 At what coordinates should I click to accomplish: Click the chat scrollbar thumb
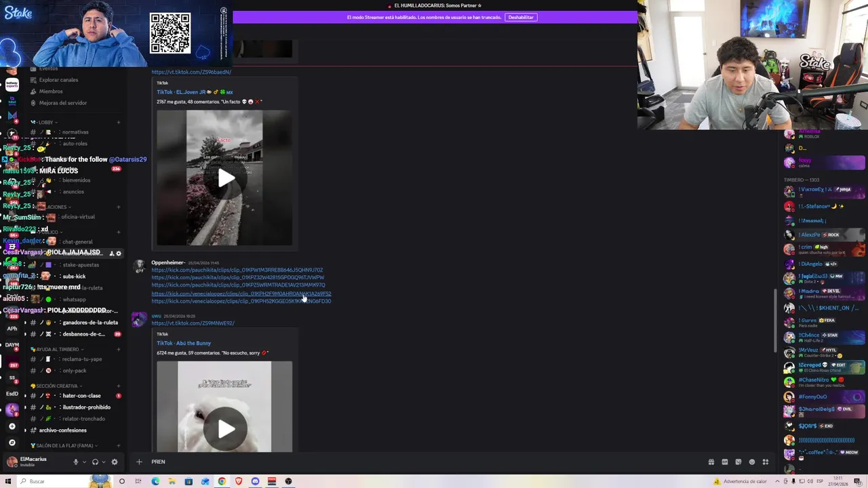[776, 321]
